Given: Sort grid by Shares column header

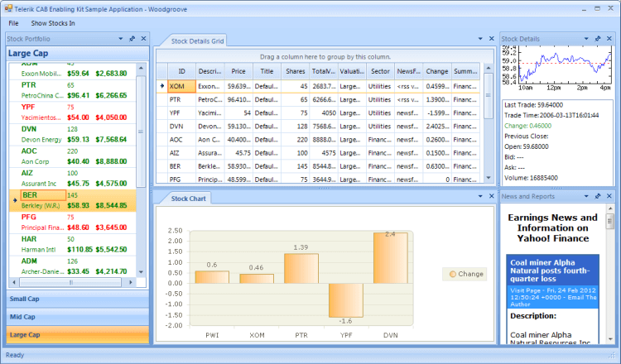Looking at the screenshot, I should [296, 71].
